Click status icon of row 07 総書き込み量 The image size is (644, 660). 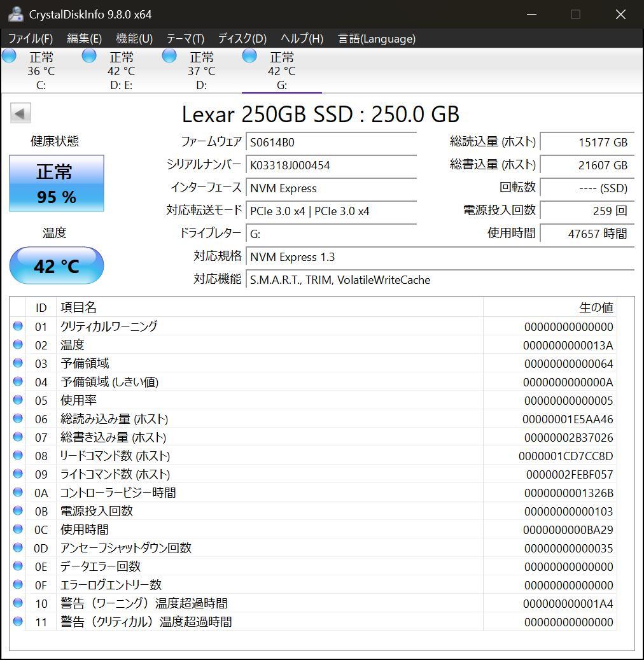click(18, 437)
